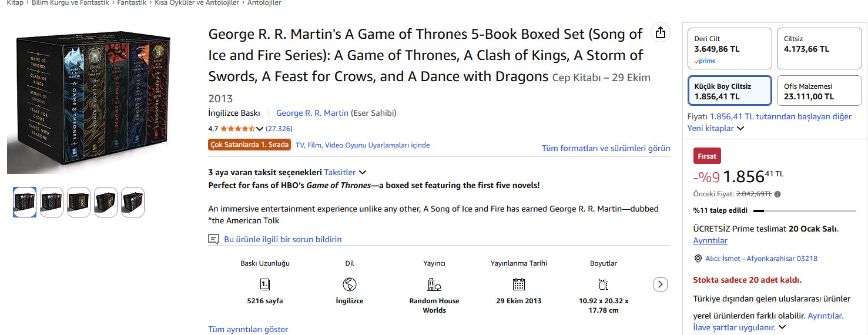
Task: Click the star rating icons
Action: 237,129
